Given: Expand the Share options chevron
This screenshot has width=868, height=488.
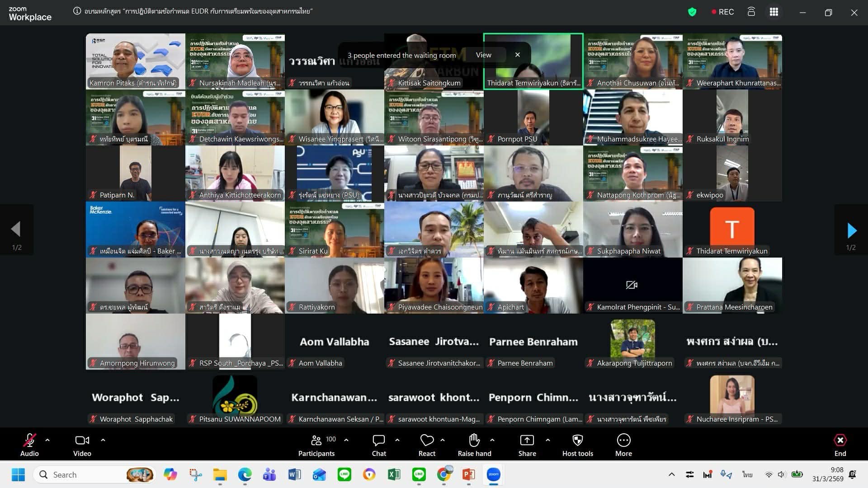Looking at the screenshot, I should [548, 440].
